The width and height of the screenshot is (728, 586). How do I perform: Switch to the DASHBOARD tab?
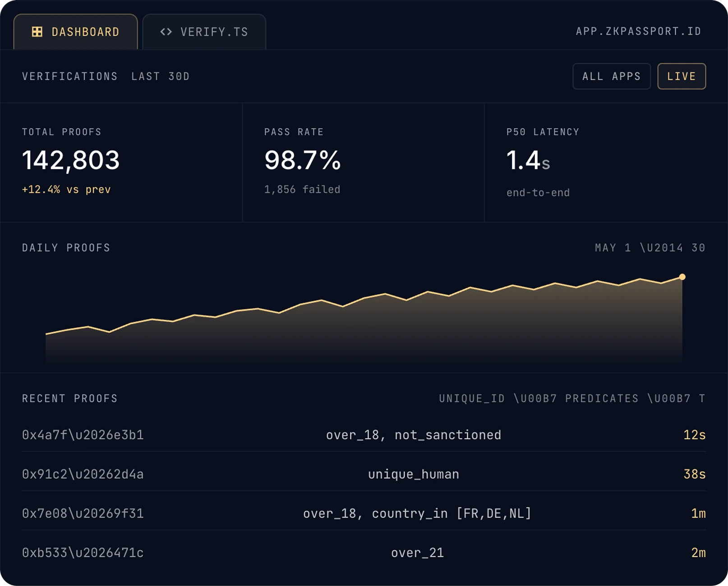click(75, 32)
